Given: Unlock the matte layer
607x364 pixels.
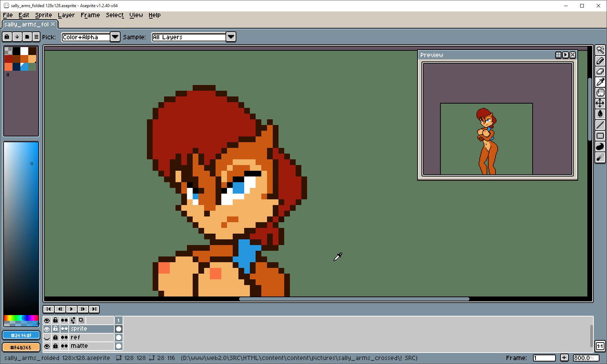Looking at the screenshot, I should click(55, 346).
